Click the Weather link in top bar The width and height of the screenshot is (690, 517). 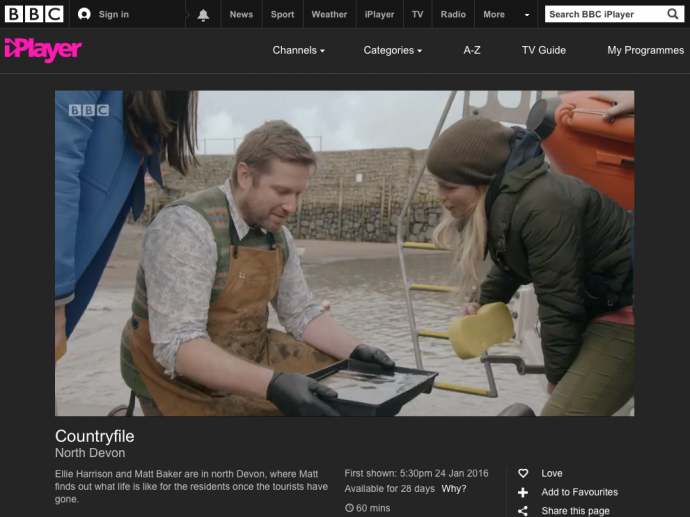tap(328, 14)
